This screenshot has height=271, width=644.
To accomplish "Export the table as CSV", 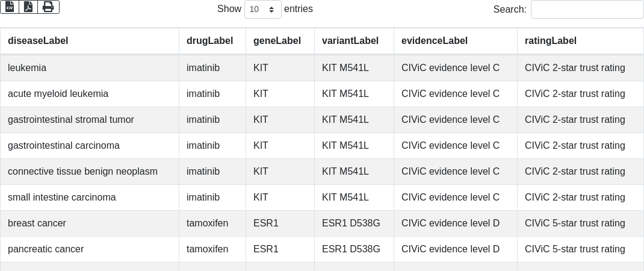I will tap(10, 7).
